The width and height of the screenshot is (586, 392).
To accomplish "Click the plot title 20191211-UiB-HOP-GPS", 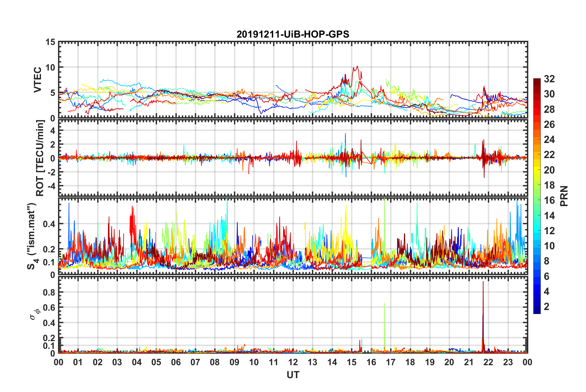I will (x=293, y=34).
